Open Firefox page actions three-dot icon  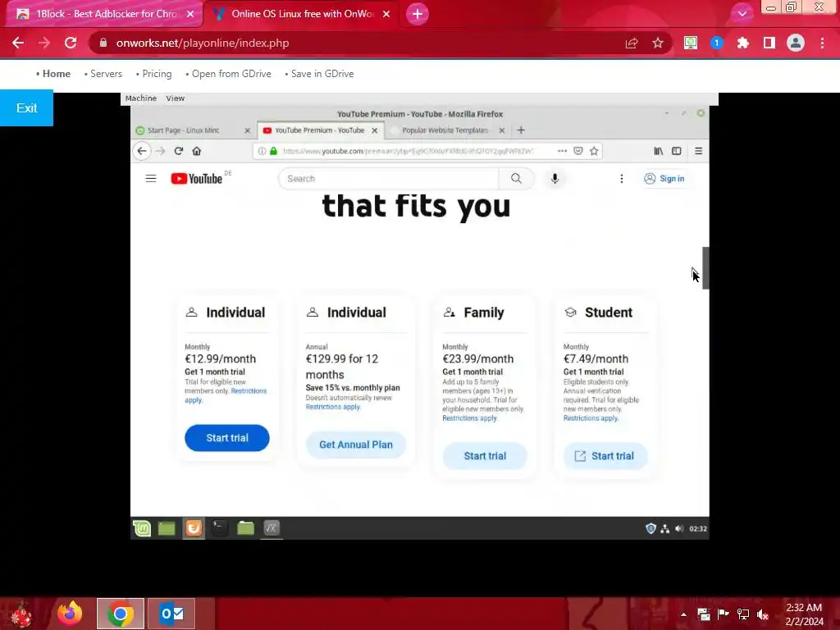(562, 151)
